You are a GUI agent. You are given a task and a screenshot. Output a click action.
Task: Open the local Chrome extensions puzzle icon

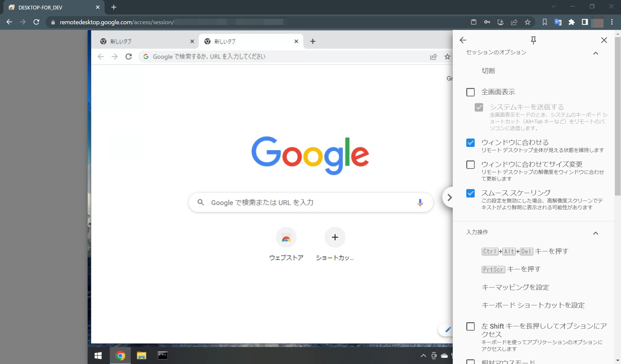tap(571, 22)
